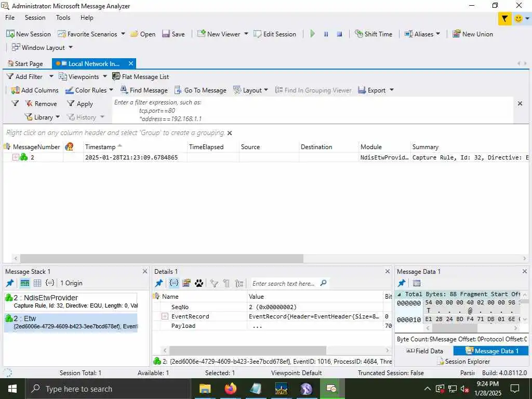
Task: Select the 2 : Etw stack entry
Action: (71, 322)
